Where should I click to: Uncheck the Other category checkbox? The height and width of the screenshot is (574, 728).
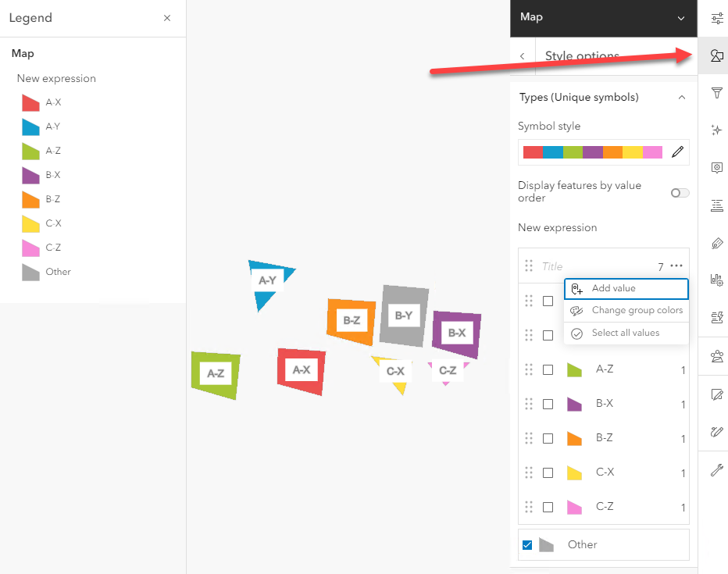tap(527, 544)
